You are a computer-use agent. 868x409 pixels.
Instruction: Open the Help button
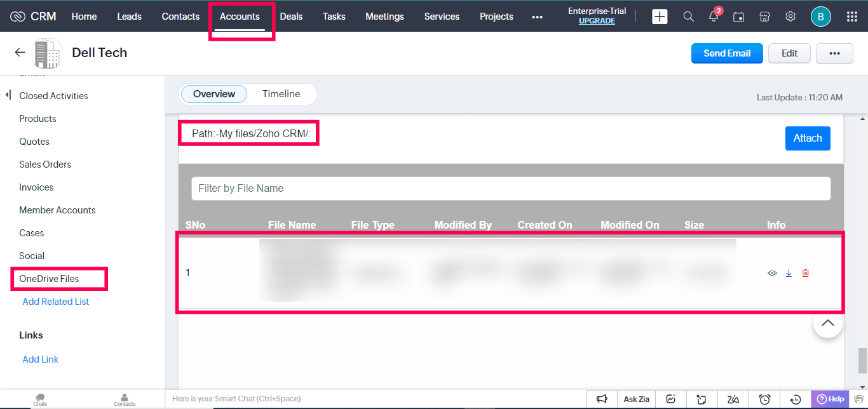pyautogui.click(x=831, y=399)
